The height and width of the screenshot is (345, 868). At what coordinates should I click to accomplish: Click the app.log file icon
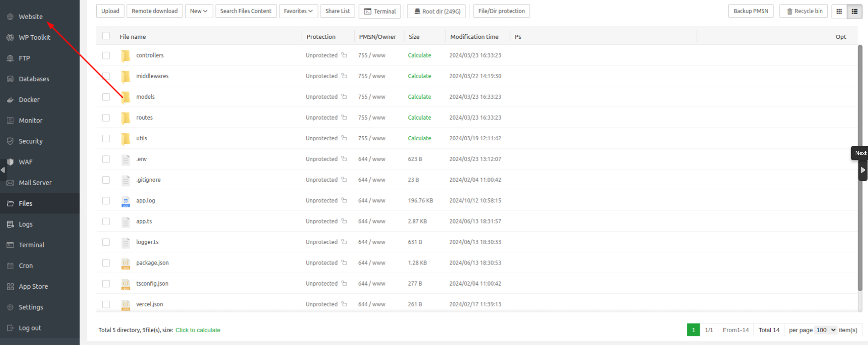(x=126, y=201)
